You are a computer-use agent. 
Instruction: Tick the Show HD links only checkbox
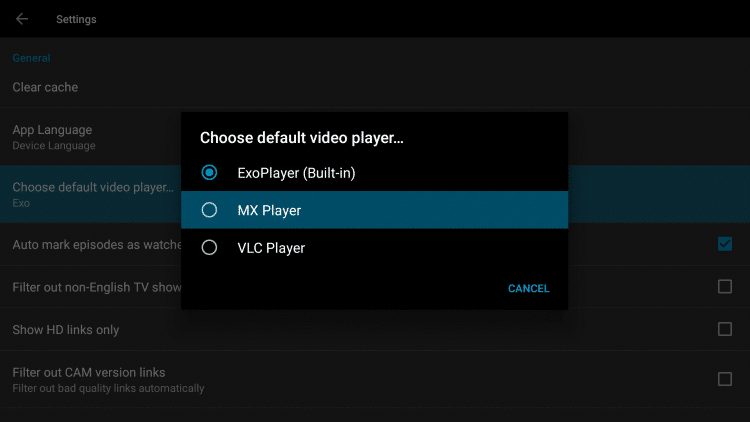click(x=725, y=329)
